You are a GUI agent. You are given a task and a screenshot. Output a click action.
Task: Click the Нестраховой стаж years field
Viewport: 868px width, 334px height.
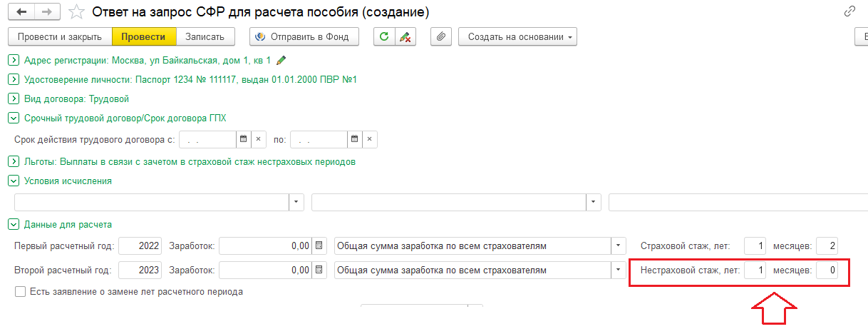click(755, 270)
